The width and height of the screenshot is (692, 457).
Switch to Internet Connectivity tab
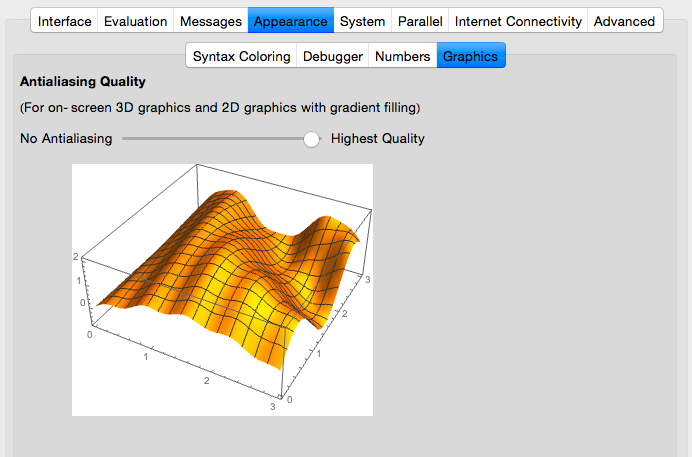(x=518, y=21)
